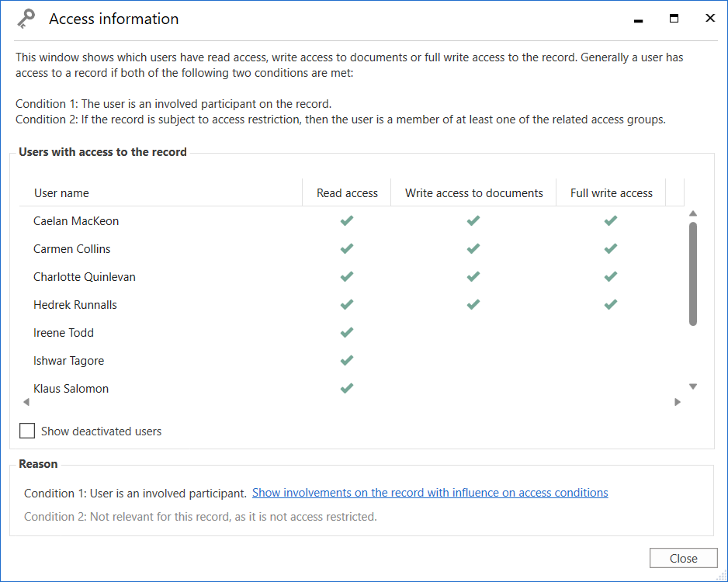Click Full write checkmark for Charlotte Quinlevan

tap(611, 276)
